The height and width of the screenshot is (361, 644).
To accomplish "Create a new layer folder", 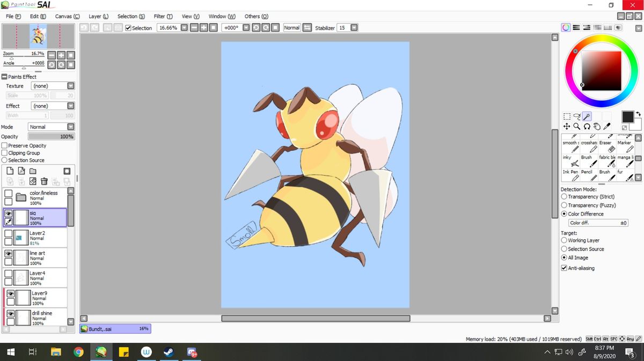I will 33,171.
